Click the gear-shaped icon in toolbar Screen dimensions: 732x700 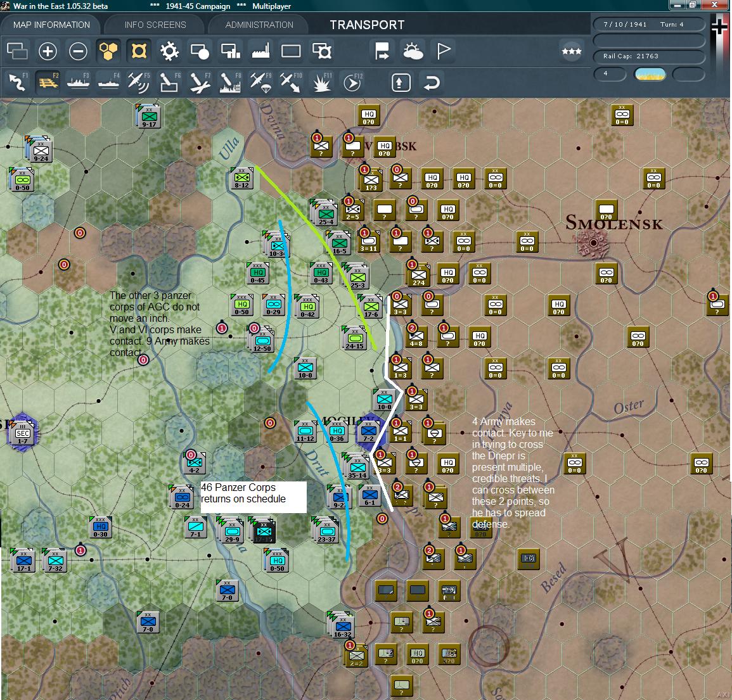(x=169, y=51)
